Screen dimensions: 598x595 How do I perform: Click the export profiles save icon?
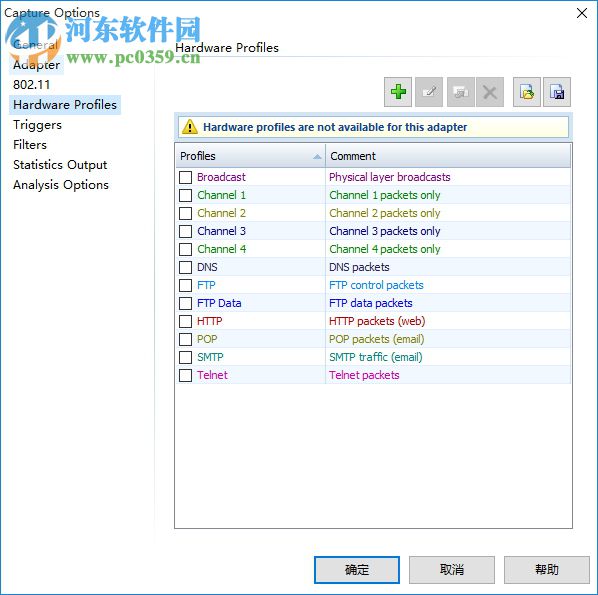pos(557,92)
